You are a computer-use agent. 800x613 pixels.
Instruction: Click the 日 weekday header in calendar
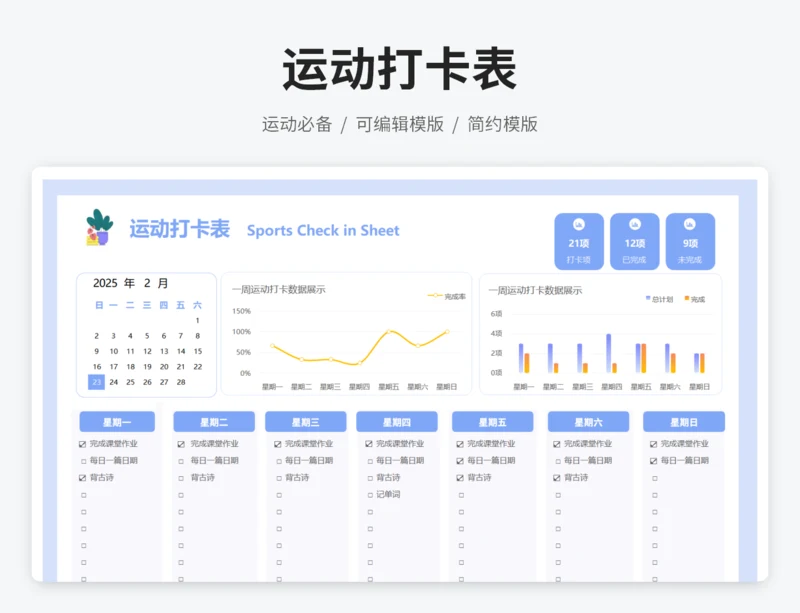[x=99, y=305]
